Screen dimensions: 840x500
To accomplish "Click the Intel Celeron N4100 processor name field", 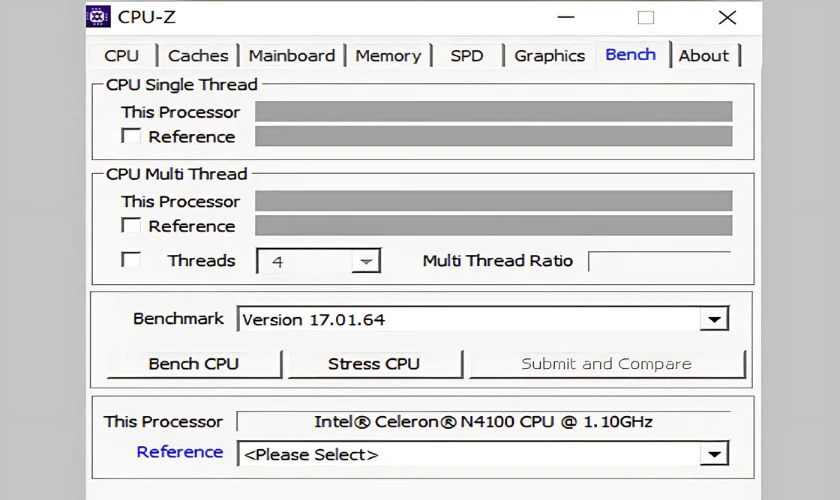I will point(484,422).
